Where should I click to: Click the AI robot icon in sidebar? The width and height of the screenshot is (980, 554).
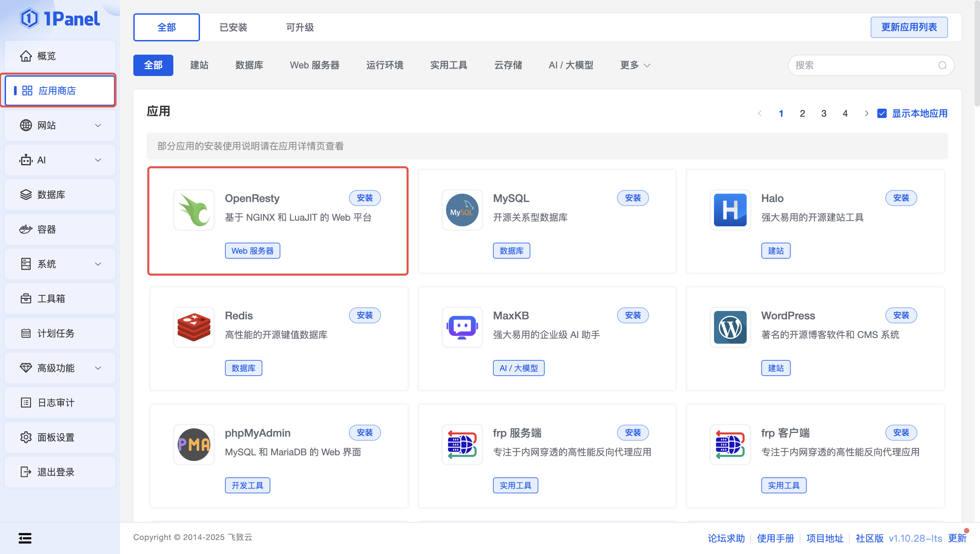pos(26,160)
